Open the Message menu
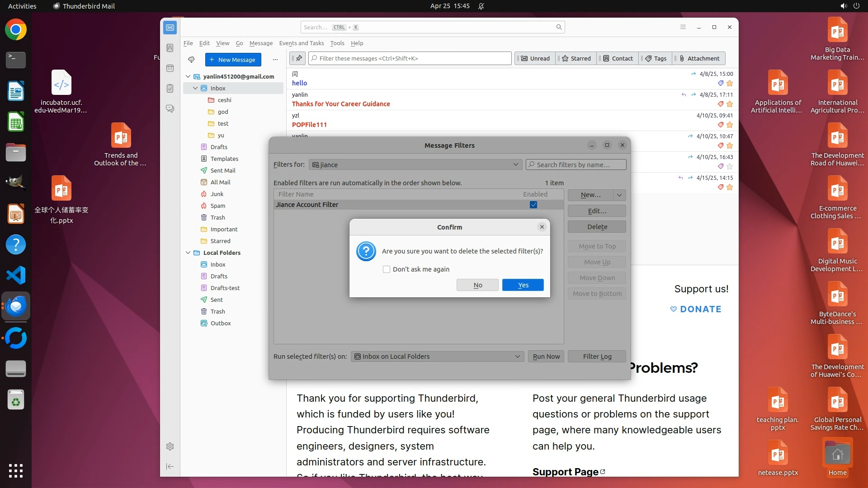The width and height of the screenshot is (868, 488). pyautogui.click(x=261, y=43)
